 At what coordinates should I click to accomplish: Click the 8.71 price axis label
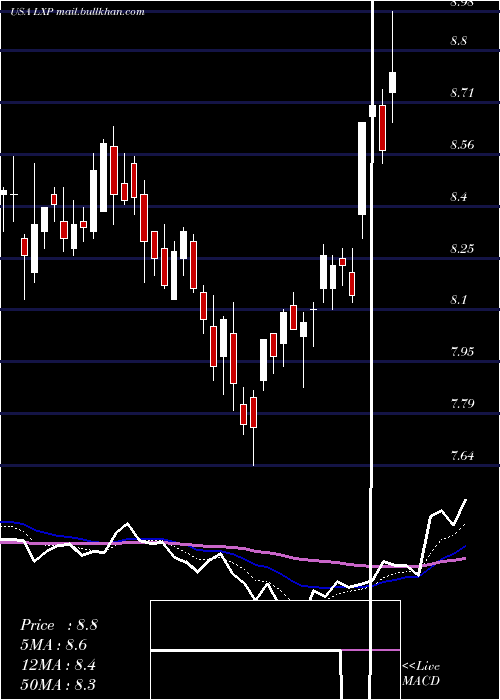pyautogui.click(x=462, y=93)
